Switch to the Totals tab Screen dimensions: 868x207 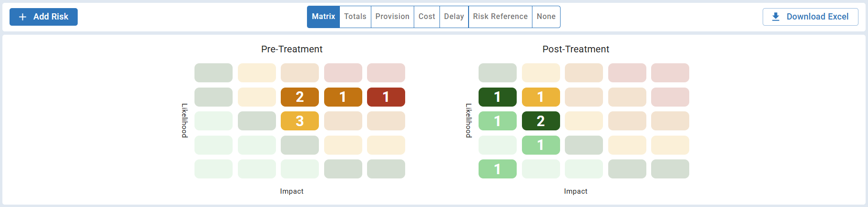[x=355, y=17]
